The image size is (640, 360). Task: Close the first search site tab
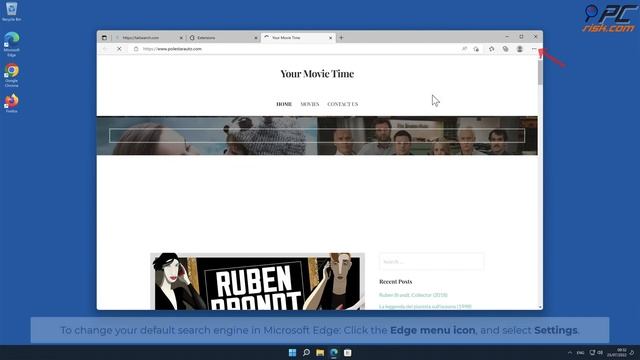point(181,38)
